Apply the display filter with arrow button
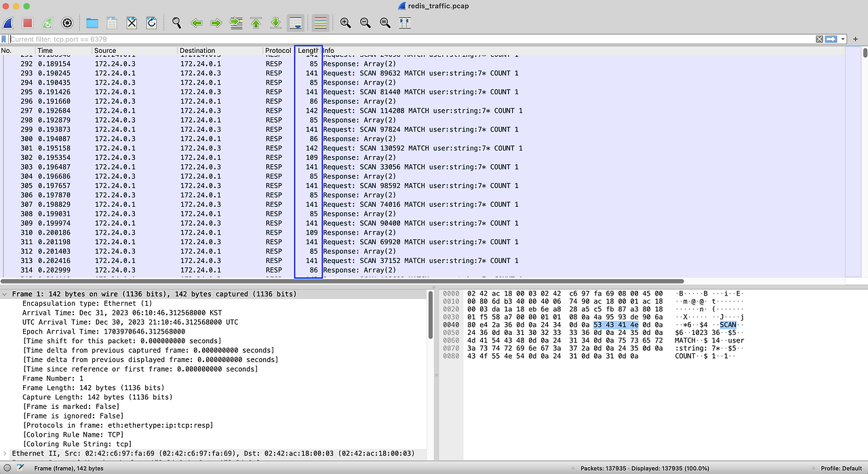The width and height of the screenshot is (868, 474). (831, 39)
